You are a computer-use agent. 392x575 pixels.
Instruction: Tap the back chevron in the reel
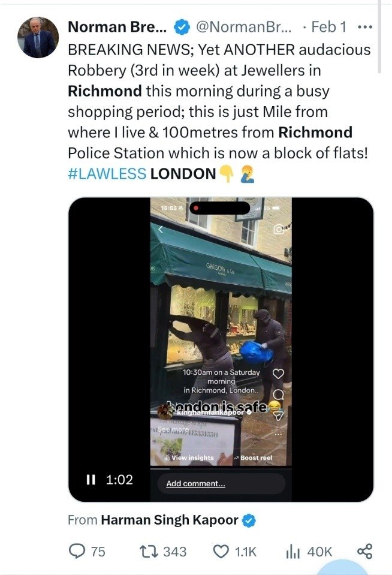click(x=160, y=230)
